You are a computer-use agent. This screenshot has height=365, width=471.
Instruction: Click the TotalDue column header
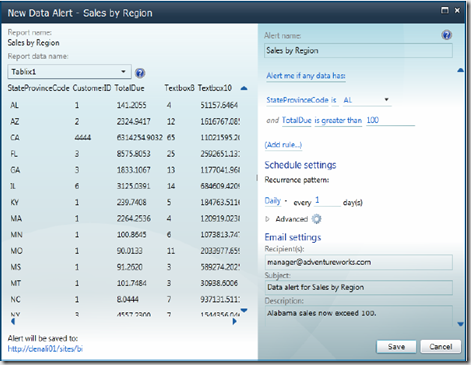(x=129, y=88)
